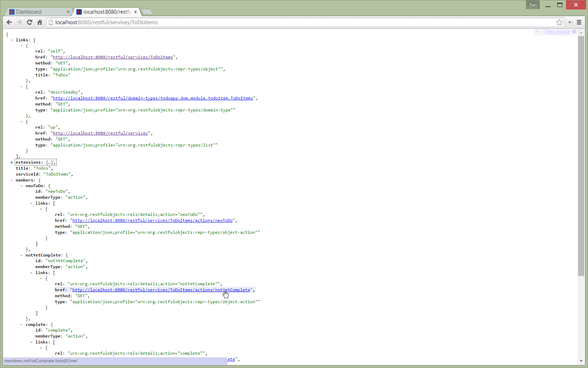Click the browser back arrow

coord(9,22)
